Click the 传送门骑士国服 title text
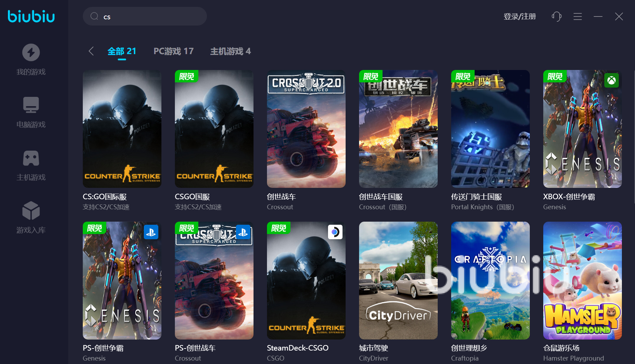Viewport: 635px width, 364px height. 476,197
